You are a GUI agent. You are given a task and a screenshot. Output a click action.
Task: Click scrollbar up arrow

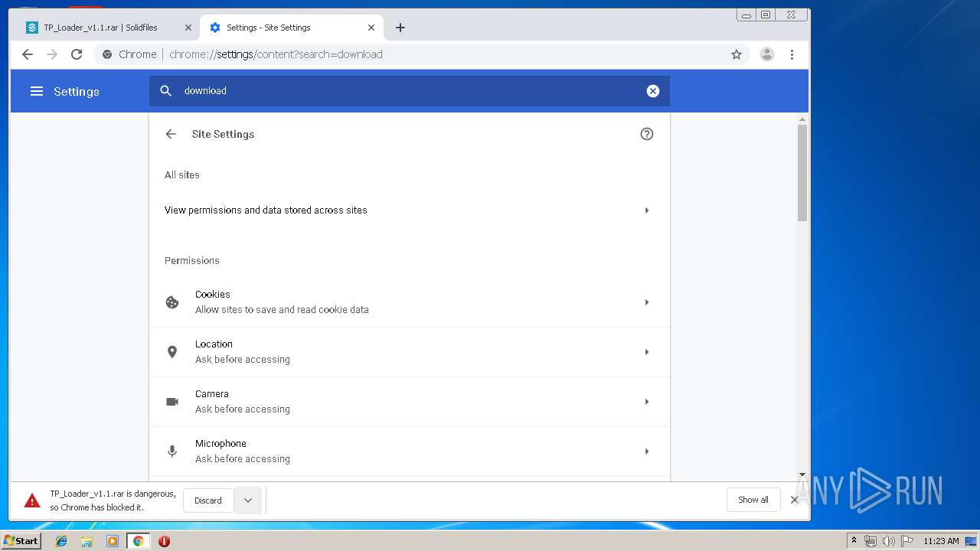802,119
